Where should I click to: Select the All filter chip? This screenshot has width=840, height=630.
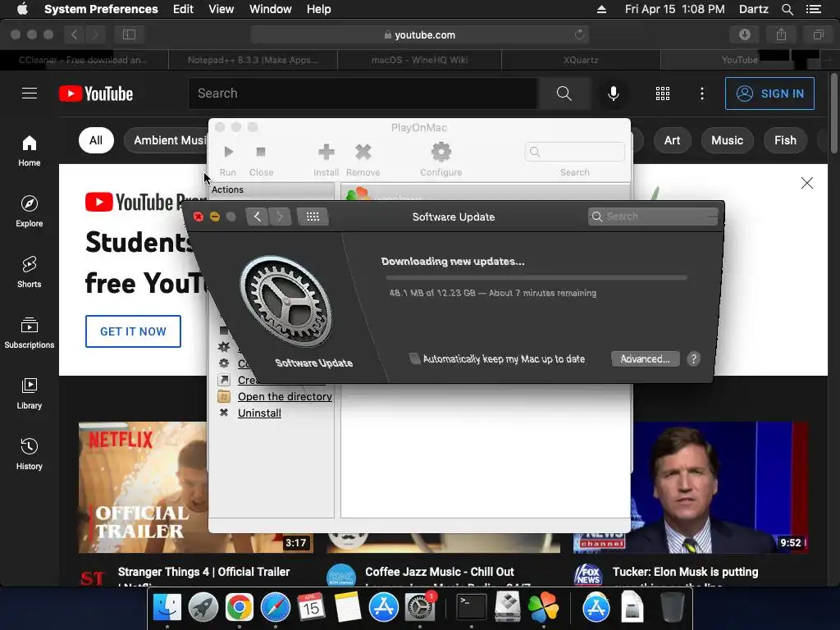[96, 140]
